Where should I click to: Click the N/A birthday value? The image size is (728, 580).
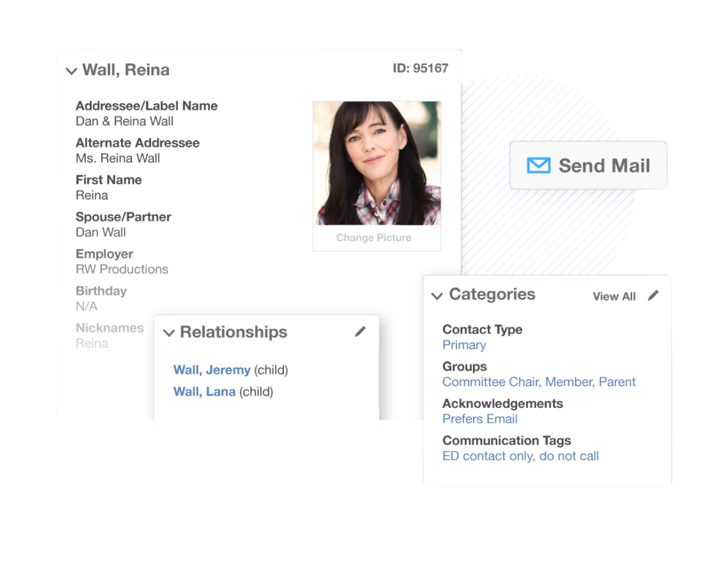86,306
